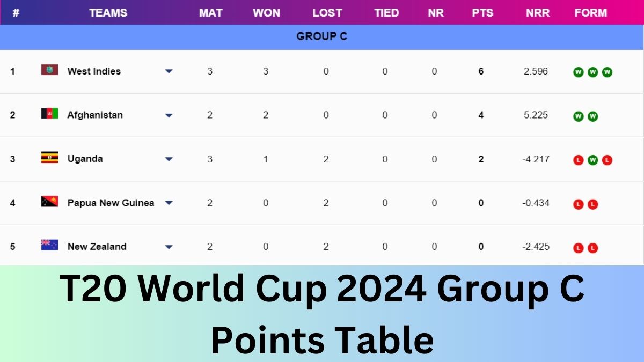Screen dimensions: 644x362
Task: Click the Afghanistan flag icon
Action: tap(49, 114)
